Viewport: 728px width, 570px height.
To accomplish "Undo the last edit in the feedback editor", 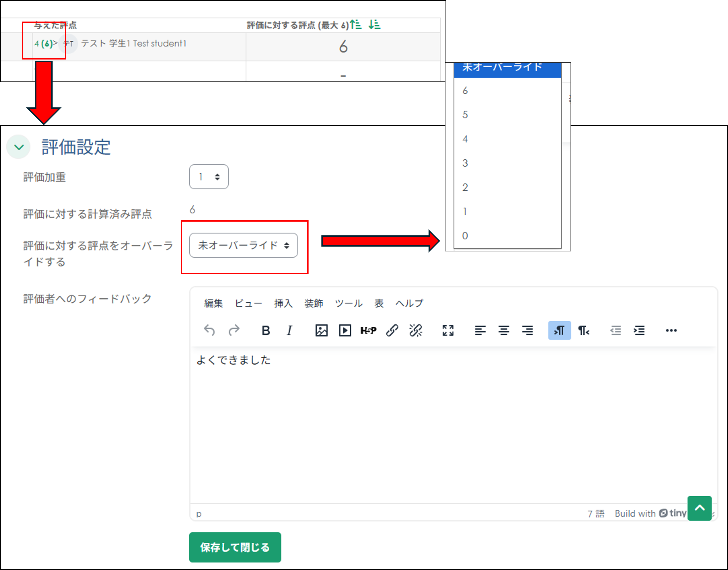I will 209,330.
